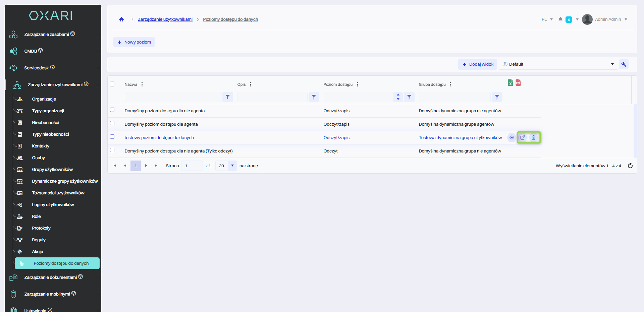The width and height of the screenshot is (644, 312).
Task: Open Dynamiczne grupy użytkowników in the sidebar
Action: [65, 181]
